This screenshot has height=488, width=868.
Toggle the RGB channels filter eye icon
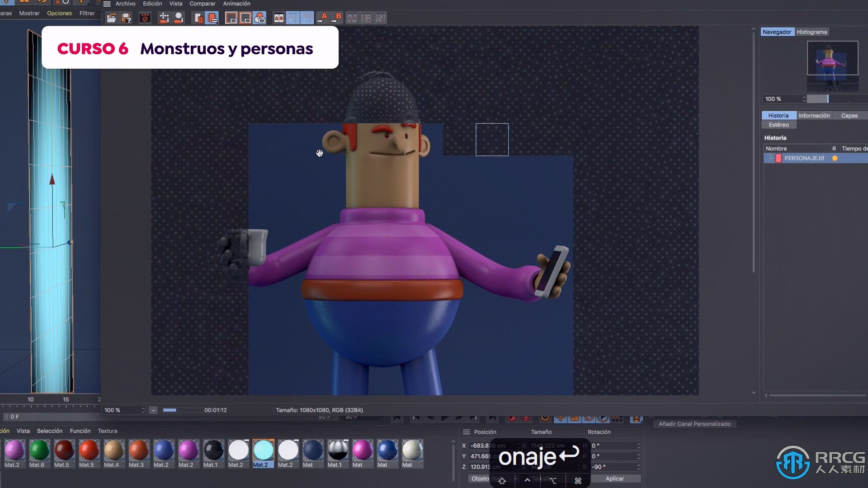[x=260, y=18]
